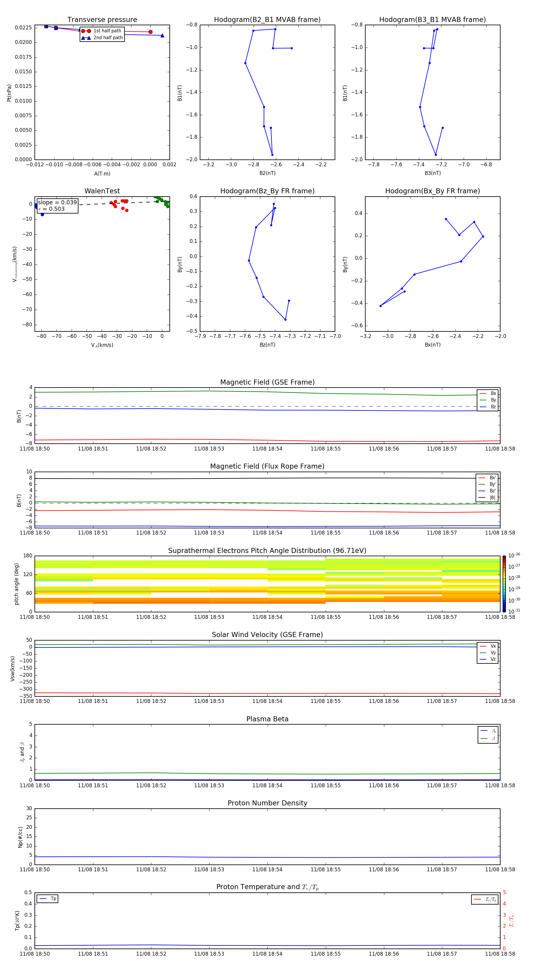Click the 'Magnetic Field (Flux Rope Frame)' title
The height and width of the screenshot is (980, 535).
[x=267, y=467]
